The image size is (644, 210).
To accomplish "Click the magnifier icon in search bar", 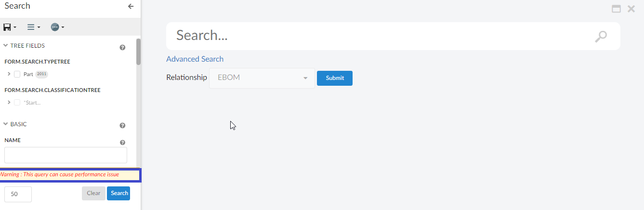I will click(x=601, y=37).
